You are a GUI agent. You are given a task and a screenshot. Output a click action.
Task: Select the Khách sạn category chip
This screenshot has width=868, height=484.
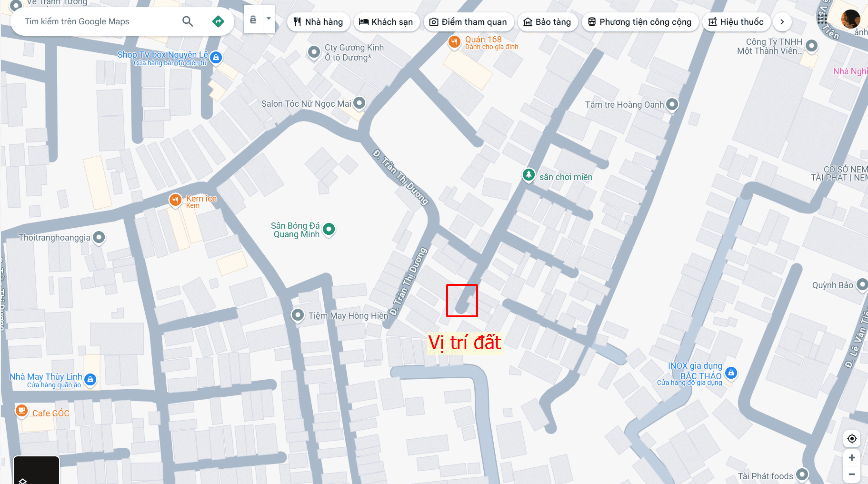[x=386, y=22]
